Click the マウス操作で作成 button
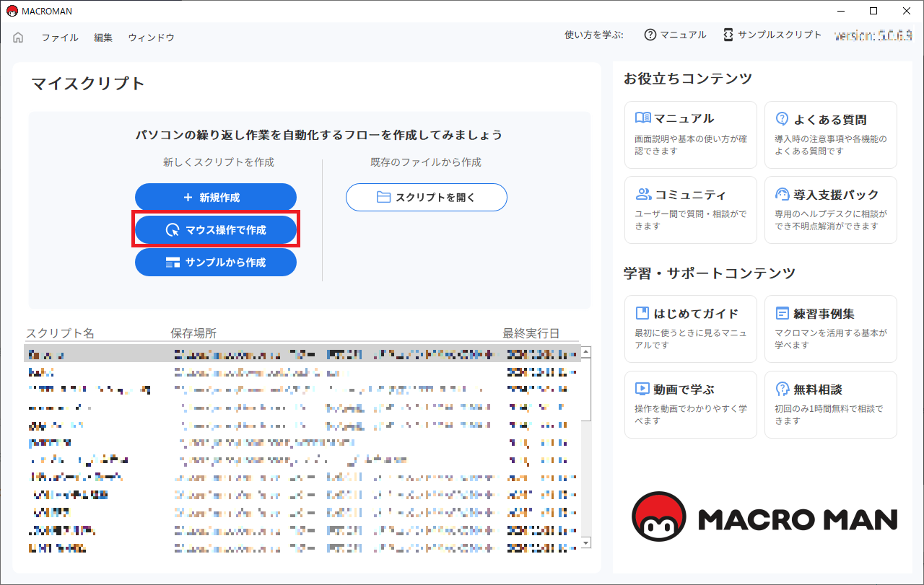This screenshot has height=585, width=924. pos(216,230)
